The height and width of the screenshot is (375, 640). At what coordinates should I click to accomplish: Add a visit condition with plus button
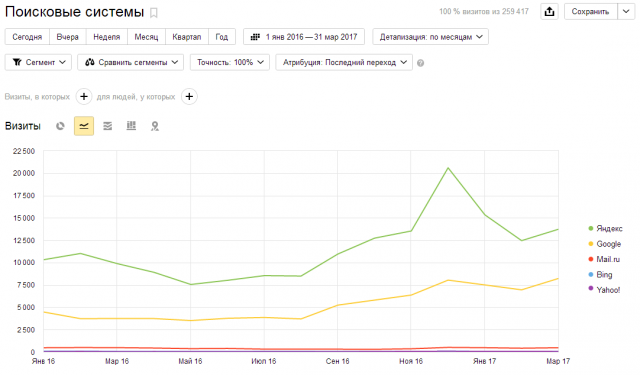click(x=84, y=97)
